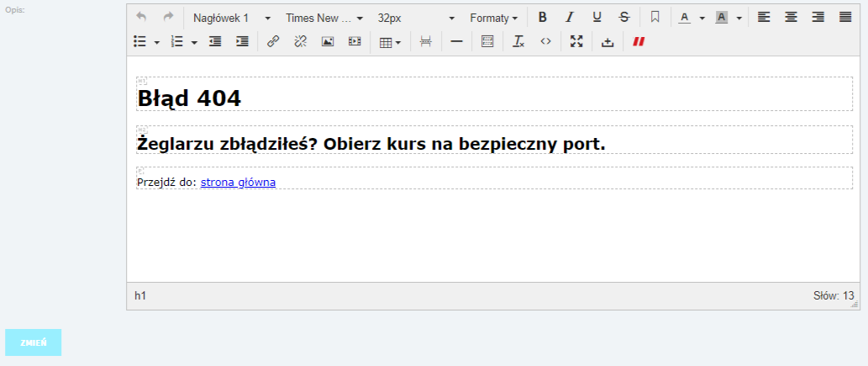Toggle strikethrough formatting
This screenshot has width=868, height=366.
(623, 17)
